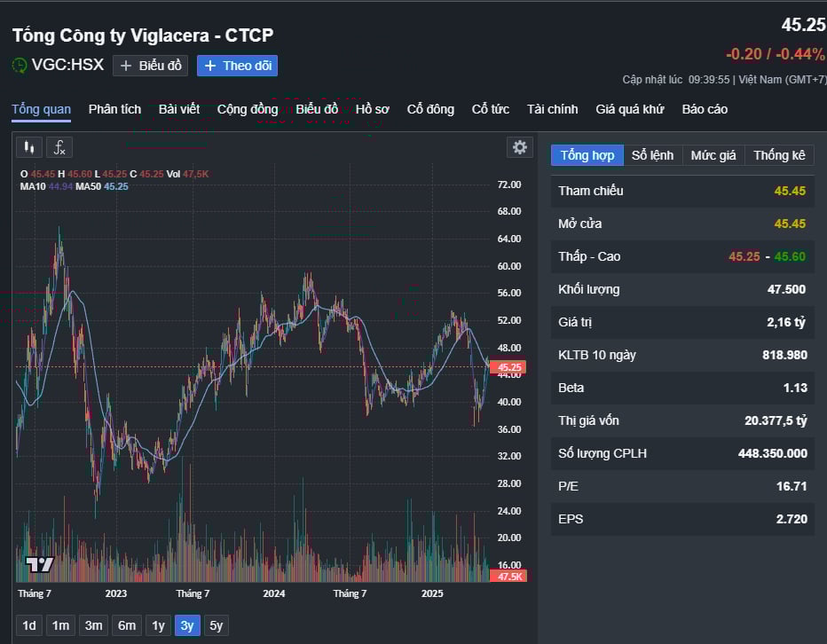This screenshot has height=644, width=827.
Task: Select the 3y chart range
Action: click(187, 625)
